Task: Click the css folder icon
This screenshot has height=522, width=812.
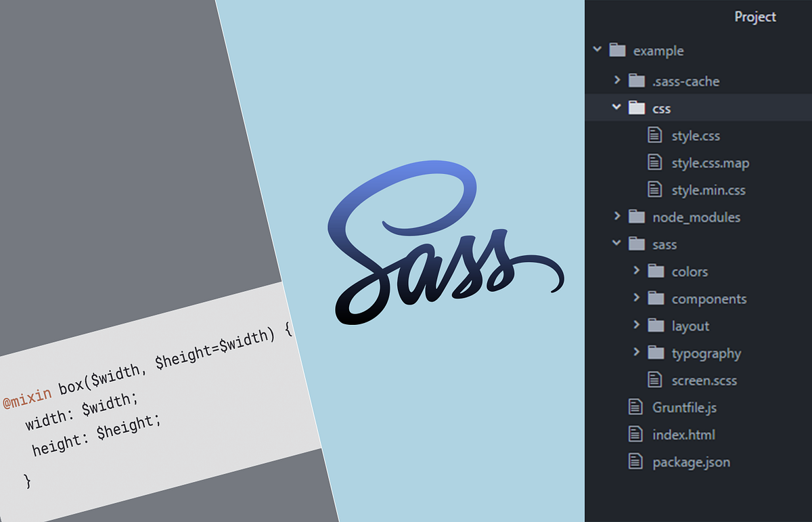Action: [x=637, y=108]
